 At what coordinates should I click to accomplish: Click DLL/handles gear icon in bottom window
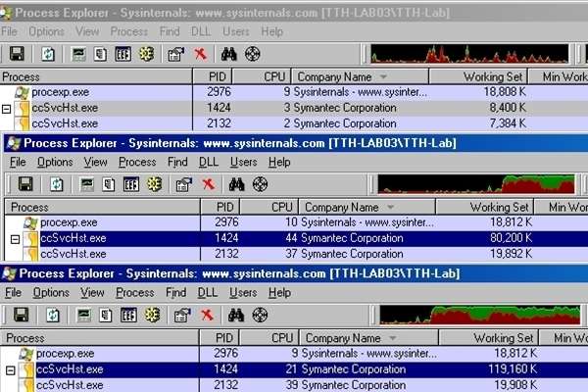click(x=153, y=315)
